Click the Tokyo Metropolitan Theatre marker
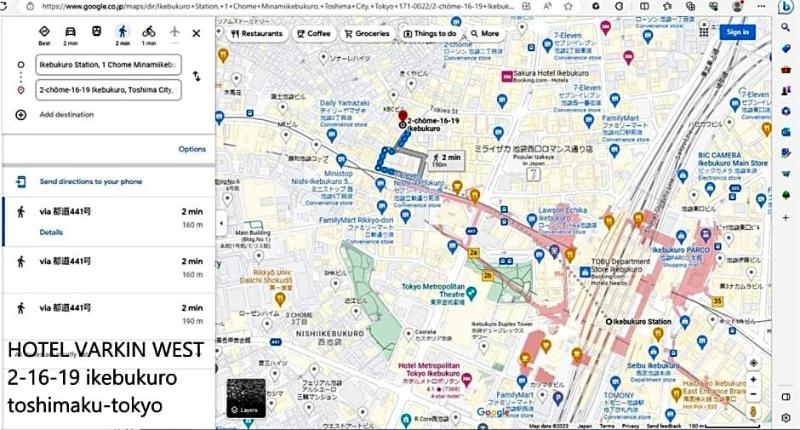The height and width of the screenshot is (430, 800). tap(471, 293)
